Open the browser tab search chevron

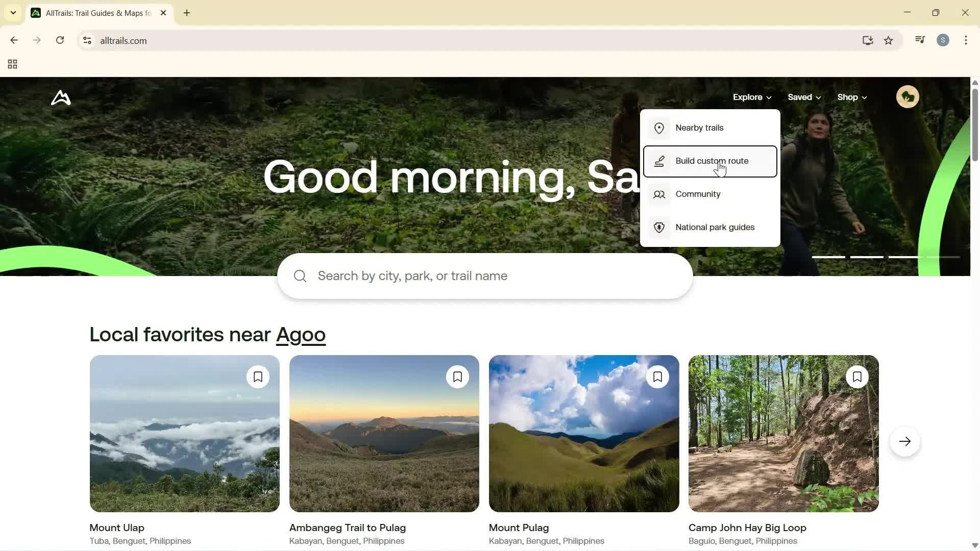[x=13, y=13]
